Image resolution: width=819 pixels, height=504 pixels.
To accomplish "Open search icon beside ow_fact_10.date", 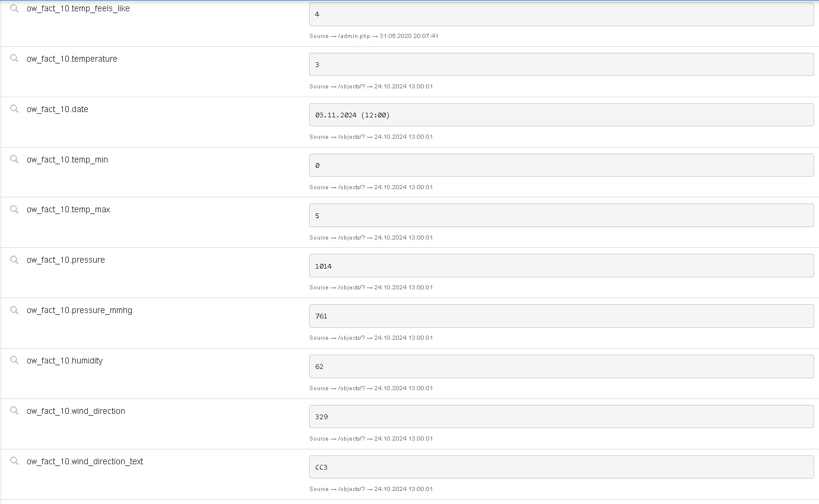I will (14, 109).
